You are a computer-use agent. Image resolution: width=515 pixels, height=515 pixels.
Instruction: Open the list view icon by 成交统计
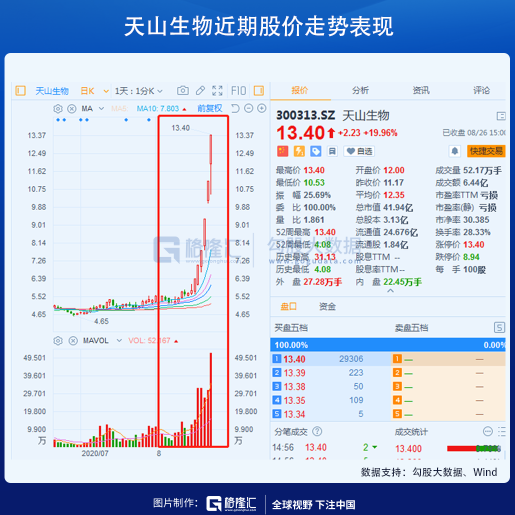coord(502,432)
